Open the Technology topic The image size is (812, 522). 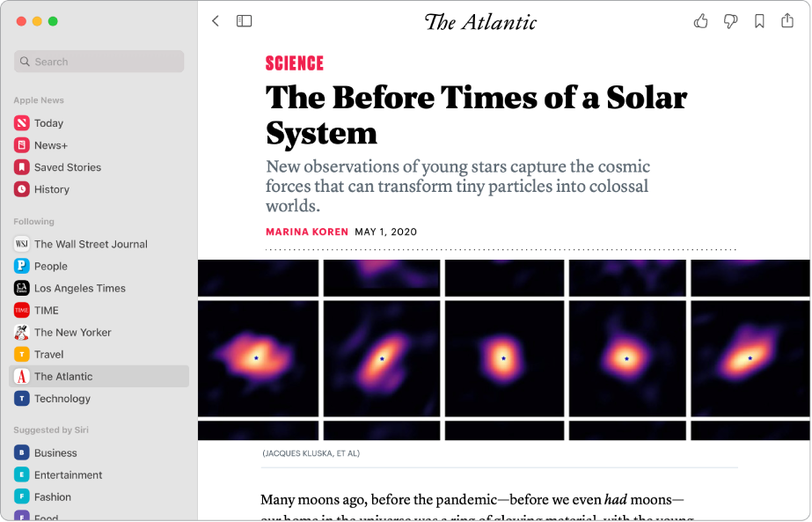pyautogui.click(x=62, y=398)
